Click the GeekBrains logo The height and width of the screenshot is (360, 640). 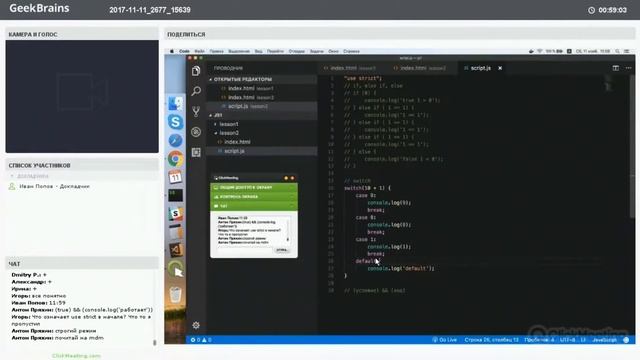point(39,8)
